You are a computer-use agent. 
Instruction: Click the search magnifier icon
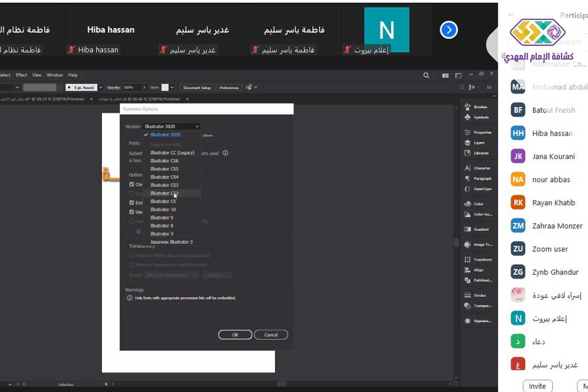[x=426, y=75]
